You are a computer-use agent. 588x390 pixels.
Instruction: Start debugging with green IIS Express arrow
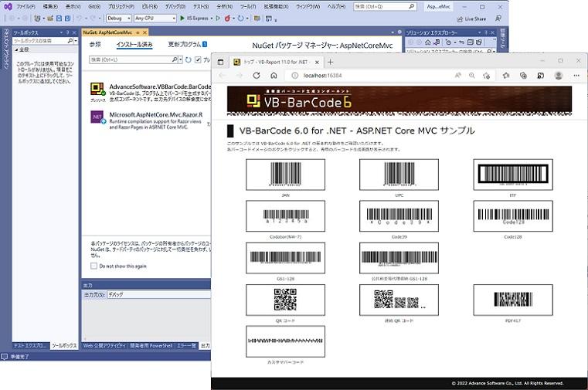pos(182,18)
